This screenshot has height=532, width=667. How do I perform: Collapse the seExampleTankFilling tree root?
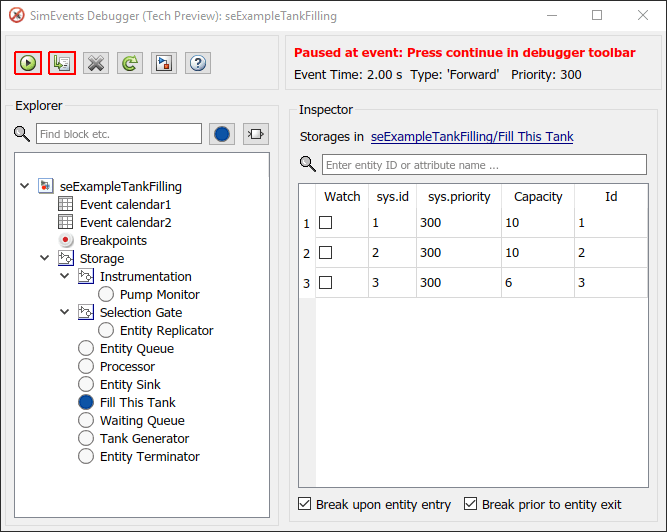[25, 186]
